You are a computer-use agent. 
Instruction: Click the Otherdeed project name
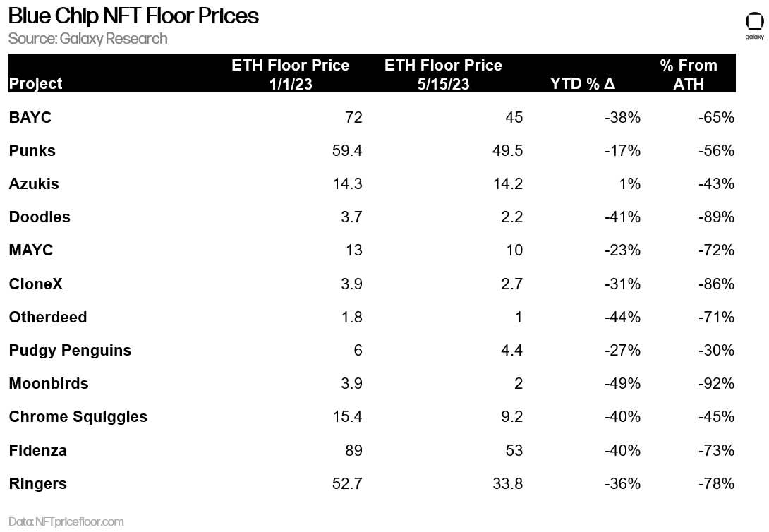[x=48, y=317]
